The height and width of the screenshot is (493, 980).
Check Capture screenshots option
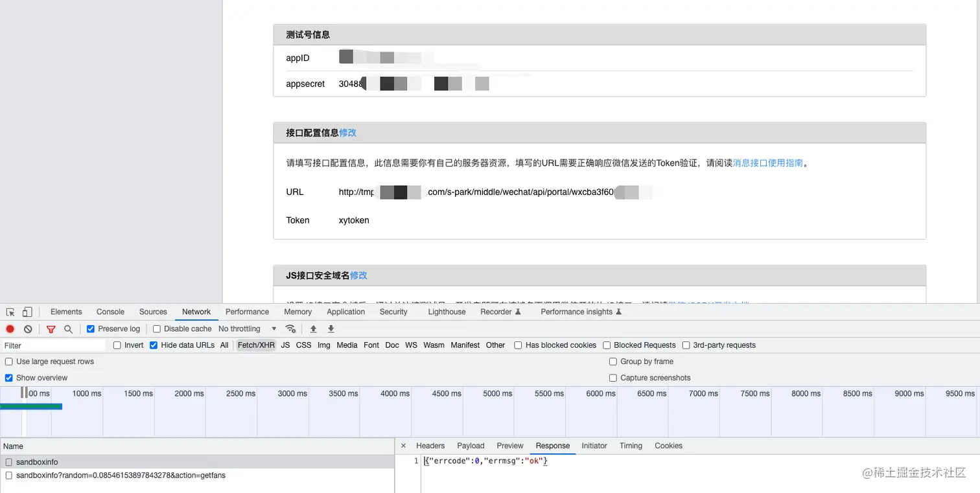613,378
